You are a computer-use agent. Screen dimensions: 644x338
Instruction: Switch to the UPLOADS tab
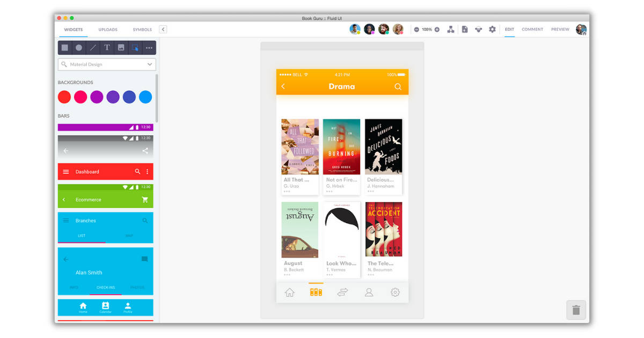[x=107, y=30]
